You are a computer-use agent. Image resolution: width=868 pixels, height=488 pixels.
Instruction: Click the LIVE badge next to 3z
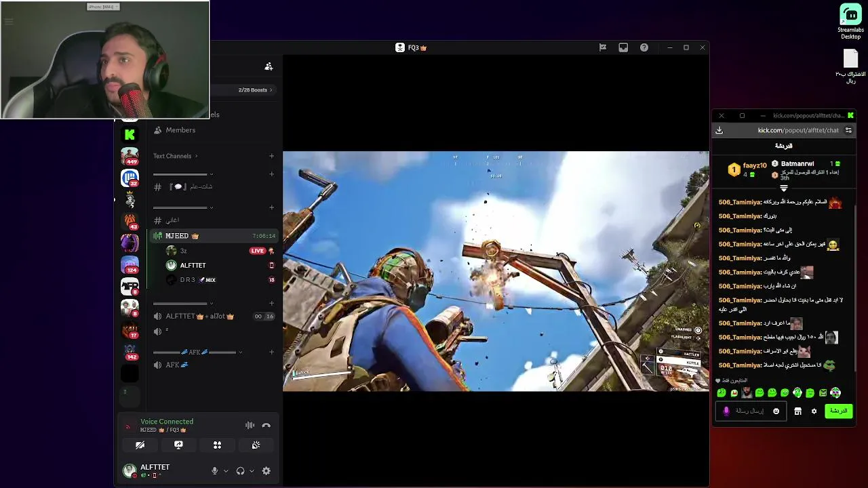(257, 251)
